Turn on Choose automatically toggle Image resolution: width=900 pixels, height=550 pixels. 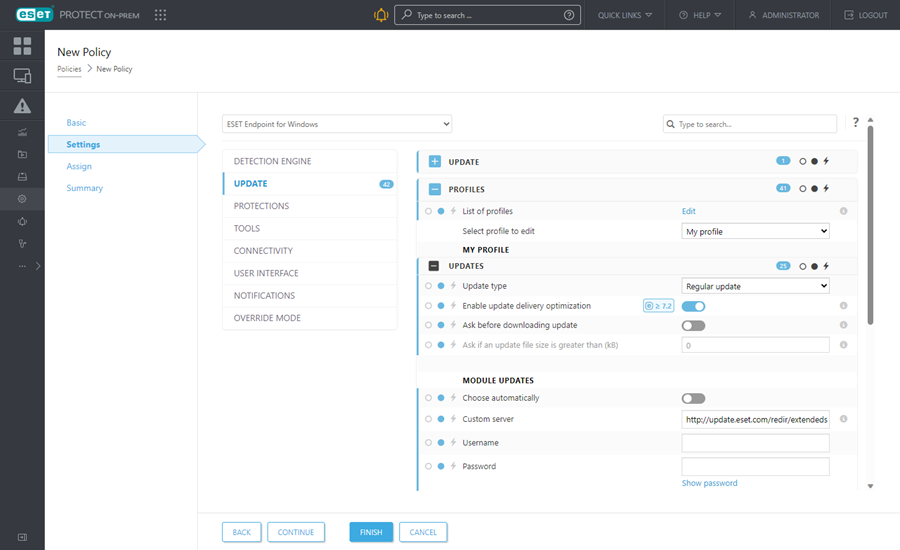click(x=693, y=398)
